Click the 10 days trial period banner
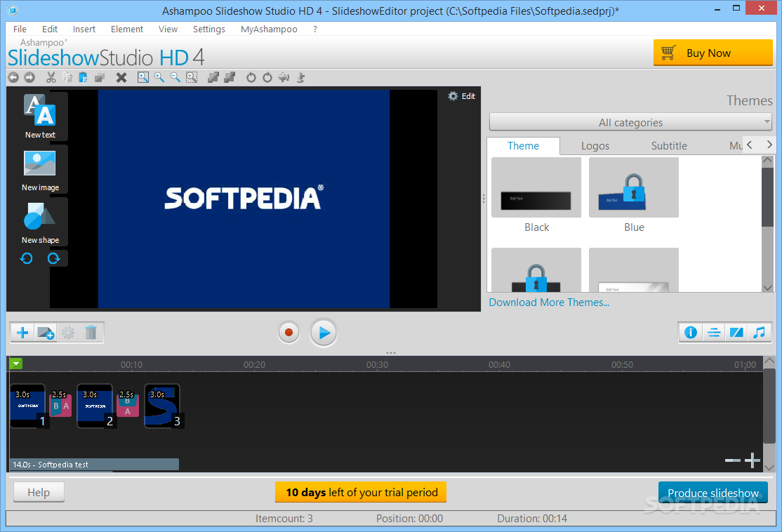 [x=361, y=492]
